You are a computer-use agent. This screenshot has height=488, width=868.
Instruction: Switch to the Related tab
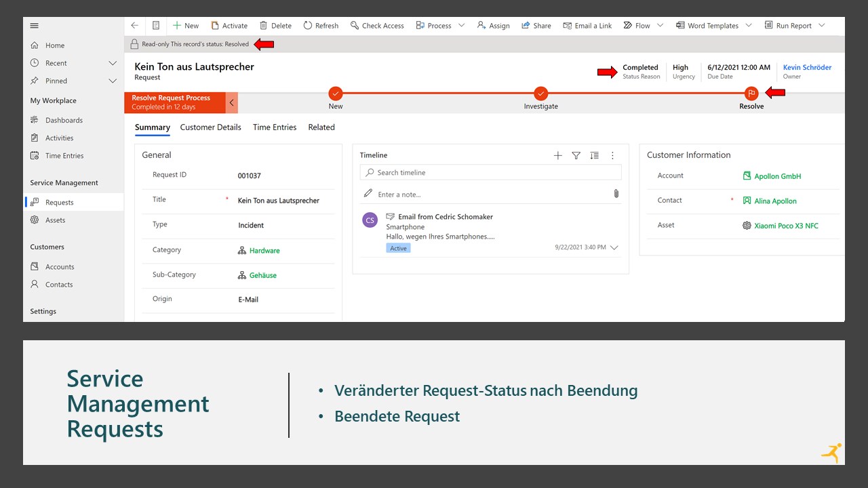(x=321, y=127)
